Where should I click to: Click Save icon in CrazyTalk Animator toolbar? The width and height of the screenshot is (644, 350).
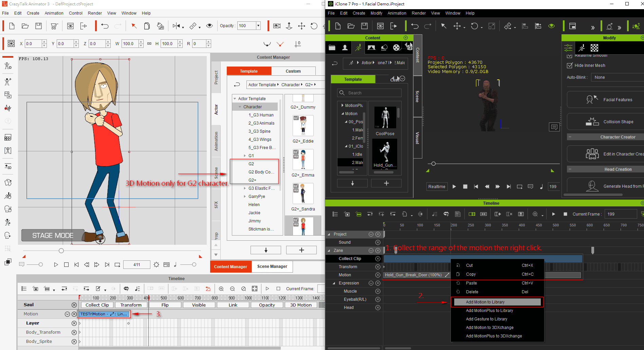[x=39, y=26]
